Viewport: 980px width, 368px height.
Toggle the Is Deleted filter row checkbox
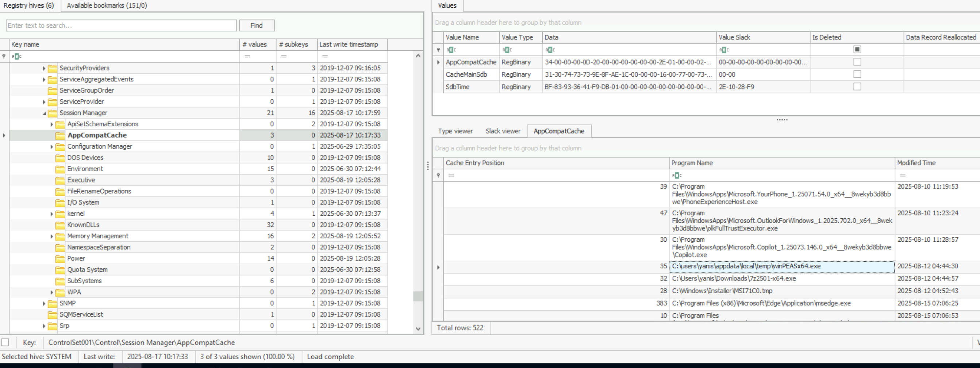point(857,50)
